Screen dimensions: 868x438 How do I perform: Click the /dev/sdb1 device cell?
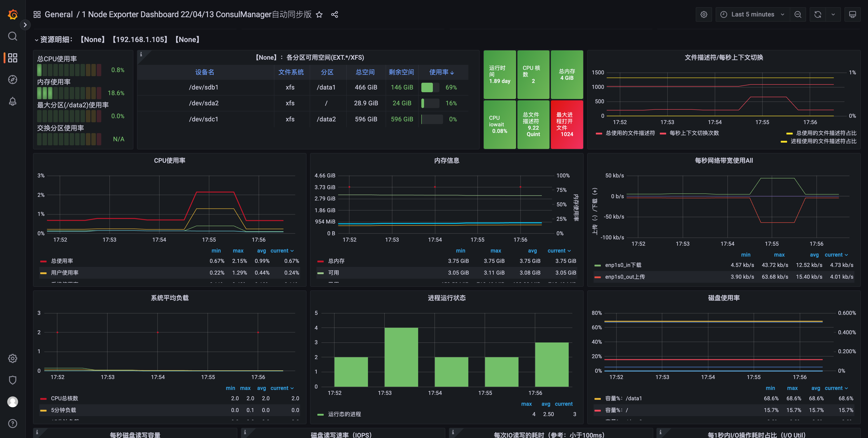[x=203, y=87]
